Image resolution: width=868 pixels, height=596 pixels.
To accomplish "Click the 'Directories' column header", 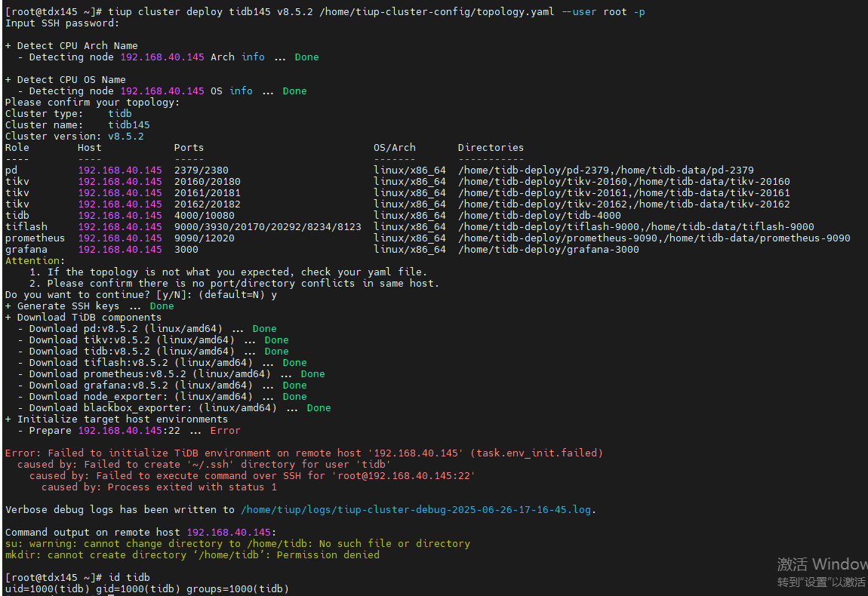I will pos(491,148).
